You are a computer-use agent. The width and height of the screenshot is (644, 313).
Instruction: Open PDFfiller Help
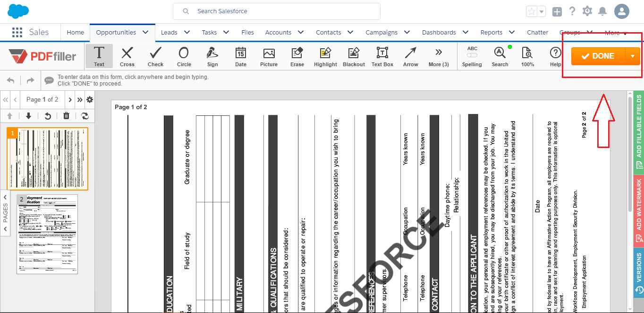click(555, 56)
